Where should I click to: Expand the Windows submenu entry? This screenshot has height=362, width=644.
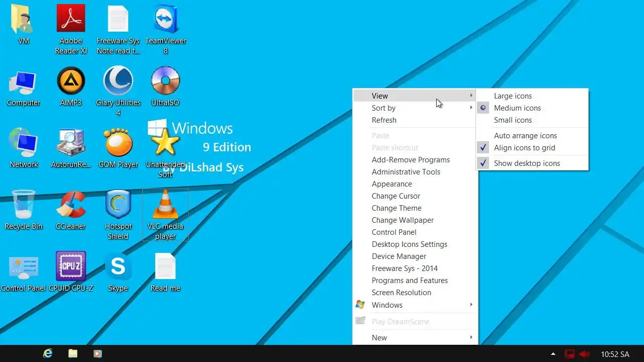click(415, 305)
